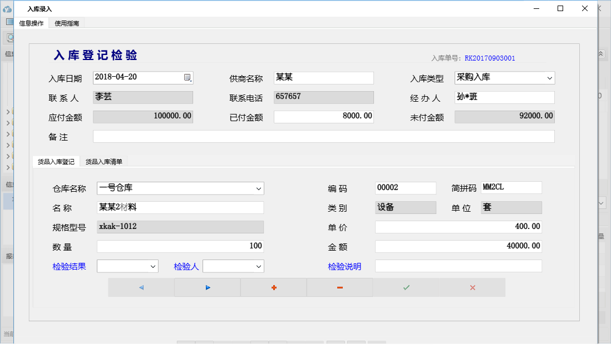Cancel the entry with the red X icon
Screen dimensions: 611x364
[x=472, y=287]
